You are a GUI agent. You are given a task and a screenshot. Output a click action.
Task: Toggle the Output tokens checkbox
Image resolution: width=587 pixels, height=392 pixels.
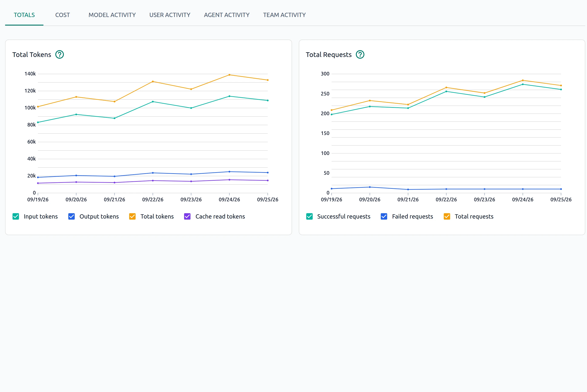[72, 216]
